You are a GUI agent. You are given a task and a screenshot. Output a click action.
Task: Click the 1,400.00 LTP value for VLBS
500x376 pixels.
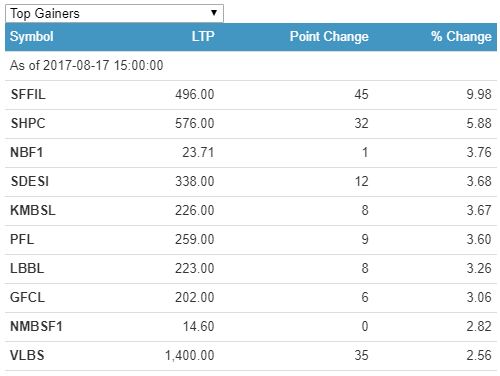(x=190, y=356)
